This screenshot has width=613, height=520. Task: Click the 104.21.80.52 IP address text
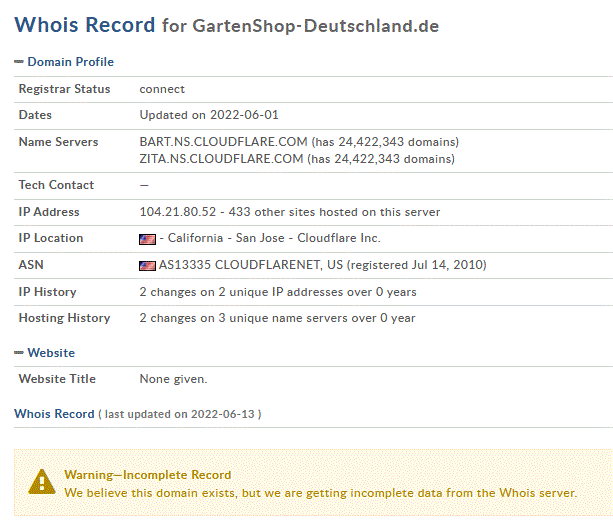click(x=177, y=212)
